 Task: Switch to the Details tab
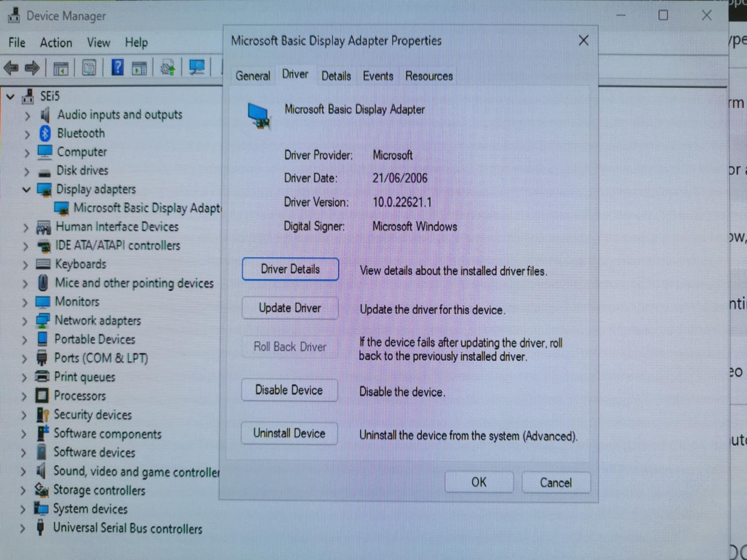336,76
